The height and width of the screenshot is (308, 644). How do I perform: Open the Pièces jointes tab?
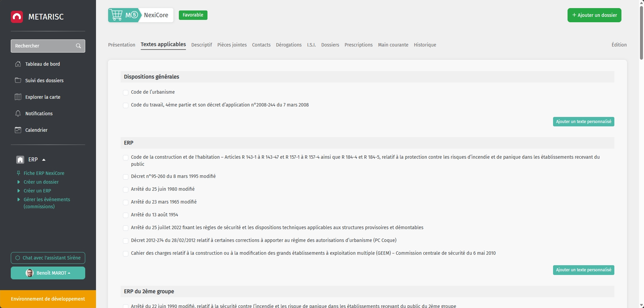232,45
